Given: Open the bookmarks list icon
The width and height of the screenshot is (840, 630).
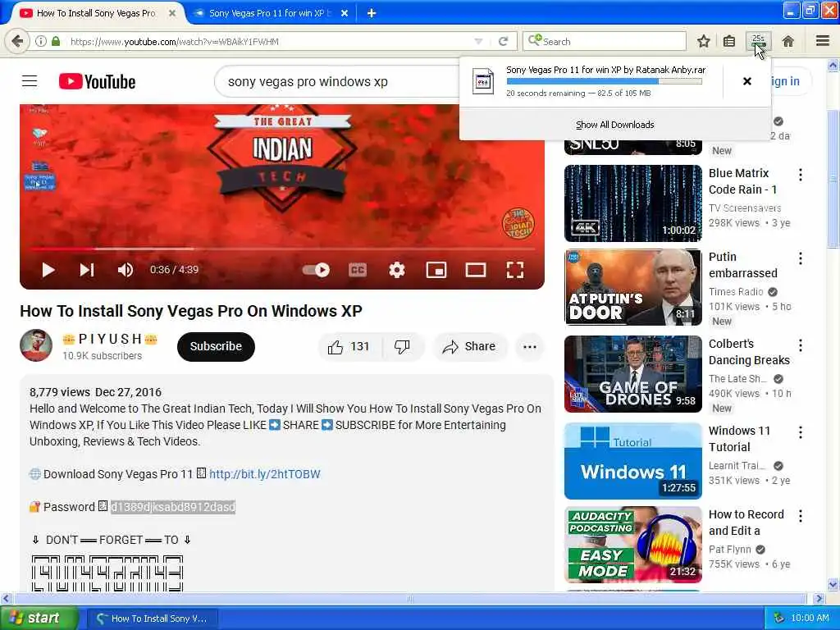Looking at the screenshot, I should coord(729,41).
